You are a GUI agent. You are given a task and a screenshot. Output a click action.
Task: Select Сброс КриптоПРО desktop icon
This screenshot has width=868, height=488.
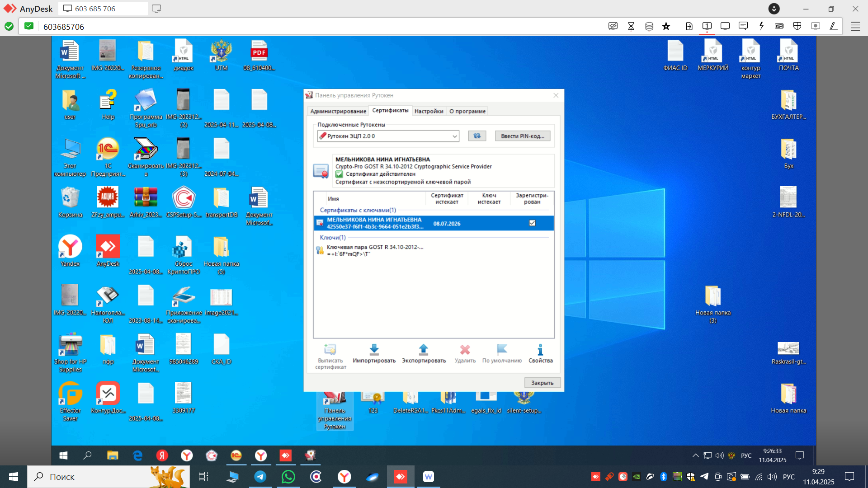[184, 255]
